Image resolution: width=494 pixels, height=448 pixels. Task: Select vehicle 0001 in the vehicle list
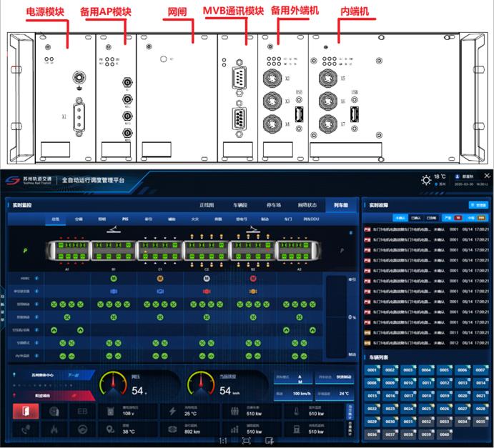tap(372, 370)
